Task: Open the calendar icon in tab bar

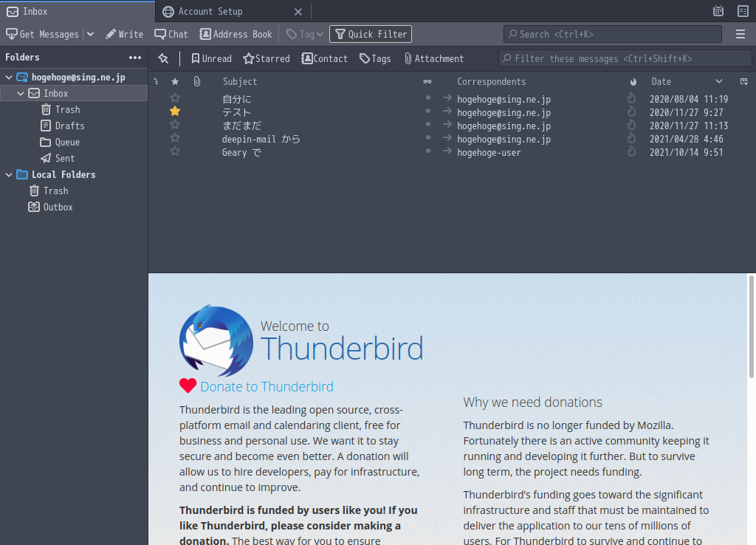Action: tap(718, 11)
